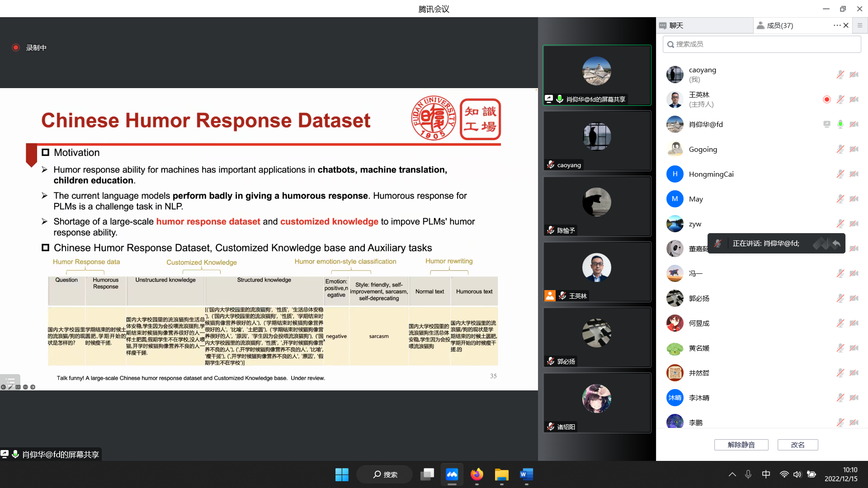Open the Wi-Fi network tray icon
Image resolution: width=868 pixels, height=488 pixels.
coord(784,474)
